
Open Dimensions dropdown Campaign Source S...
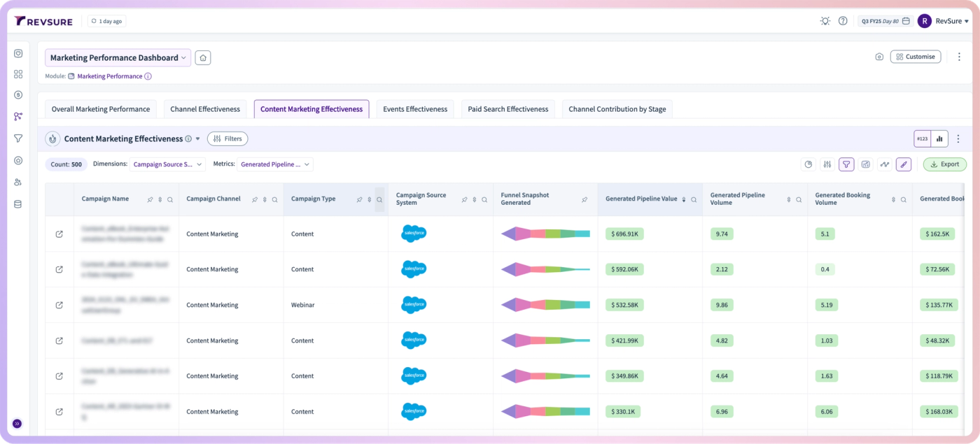coord(167,164)
